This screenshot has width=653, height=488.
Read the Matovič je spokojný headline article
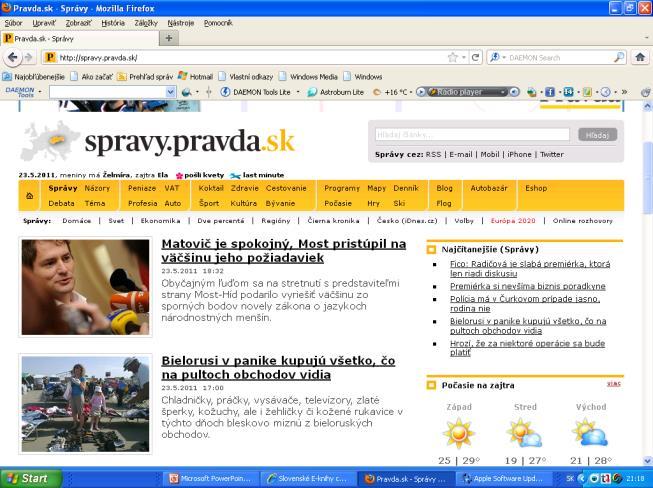284,251
